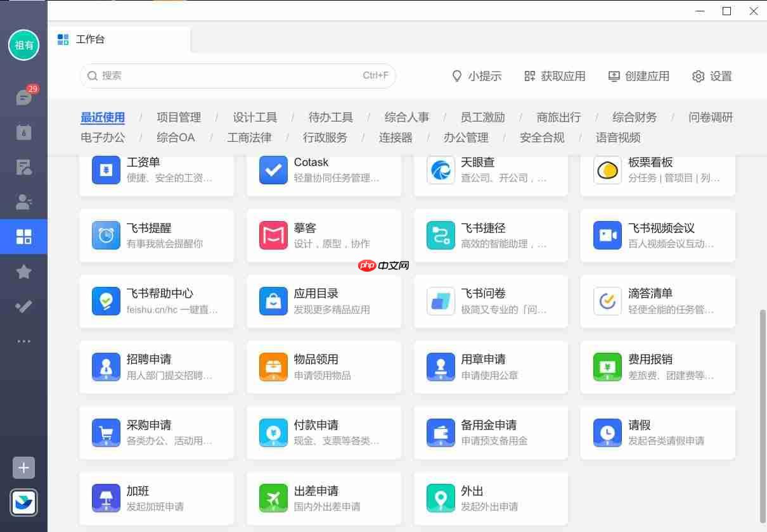This screenshot has width=767, height=532.
Task: Open 设置 via the gear icon
Action: tap(711, 76)
